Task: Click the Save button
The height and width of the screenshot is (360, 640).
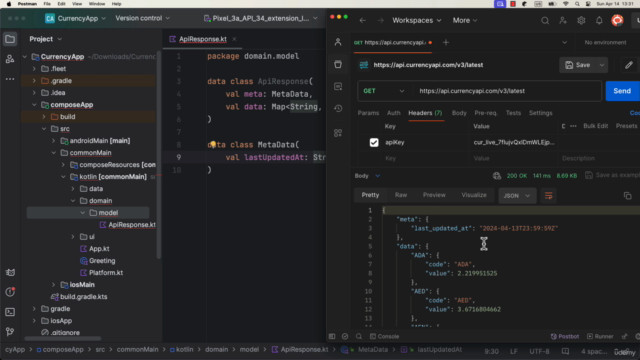Action: click(x=578, y=65)
